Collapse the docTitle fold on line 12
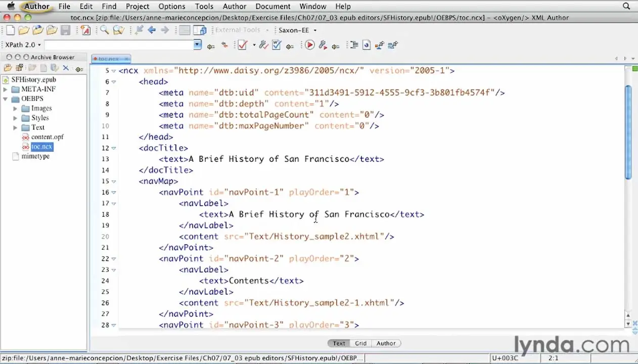Viewport: 638px width, 364px height. coord(114,148)
